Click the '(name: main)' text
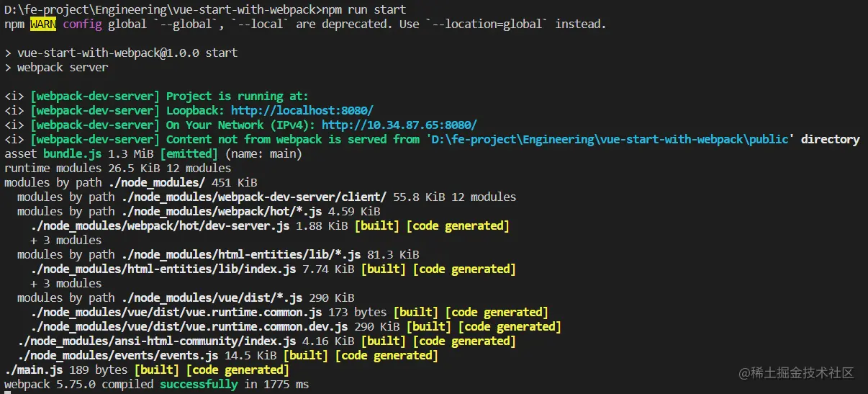868x394 pixels. click(263, 153)
